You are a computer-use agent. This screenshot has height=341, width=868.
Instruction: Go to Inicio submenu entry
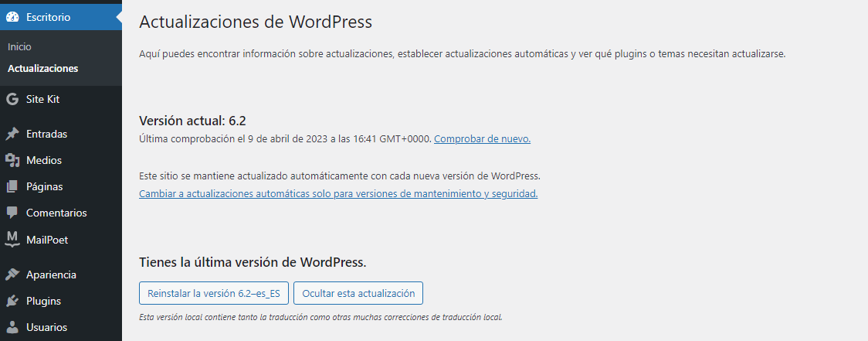click(19, 47)
